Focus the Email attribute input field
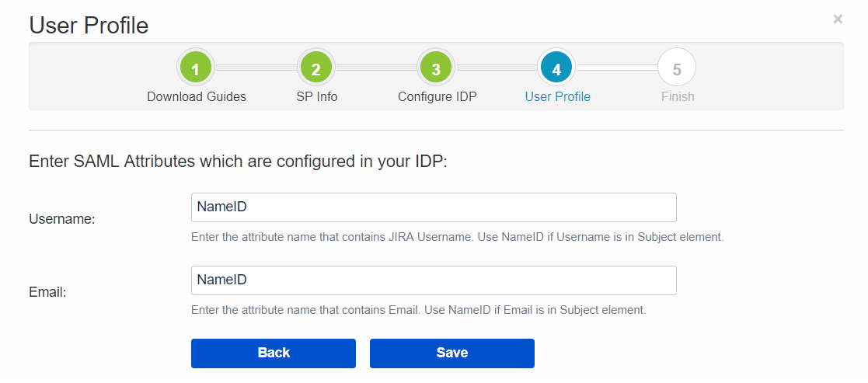 (434, 280)
